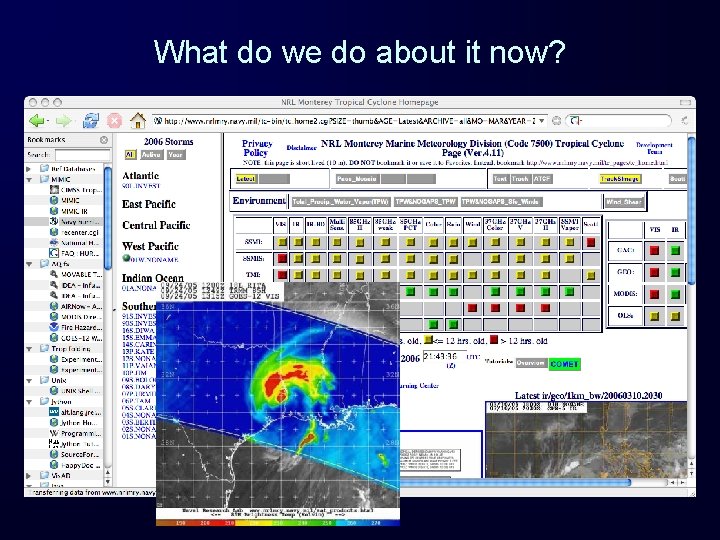Click the HappyDoc bookmark globe icon
The image size is (720, 540).
pyautogui.click(x=54, y=465)
